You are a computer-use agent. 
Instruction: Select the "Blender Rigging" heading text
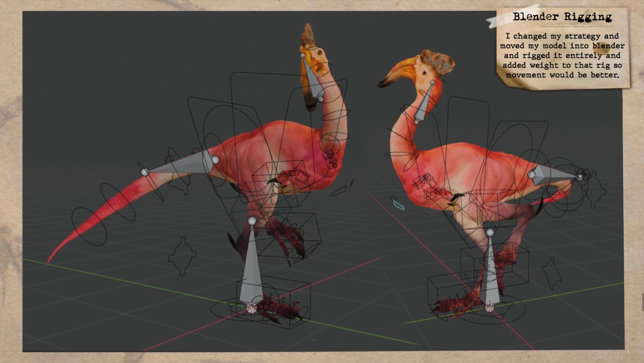click(562, 17)
